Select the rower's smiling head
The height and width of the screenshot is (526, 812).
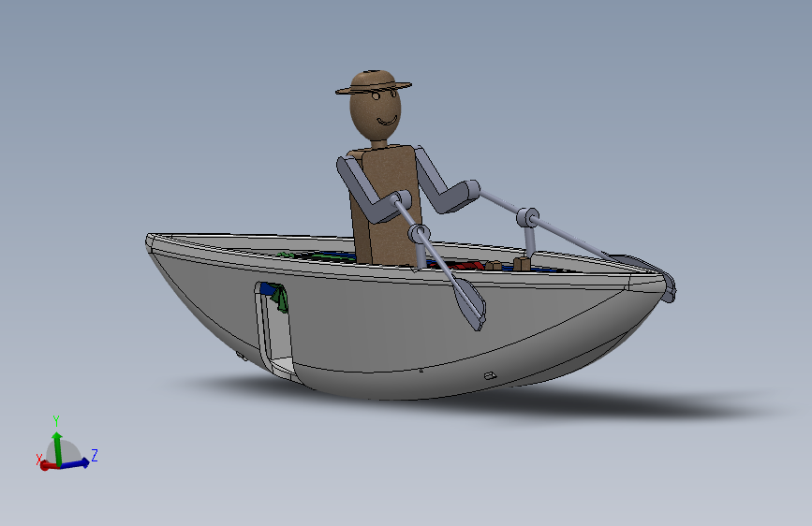pos(376,116)
